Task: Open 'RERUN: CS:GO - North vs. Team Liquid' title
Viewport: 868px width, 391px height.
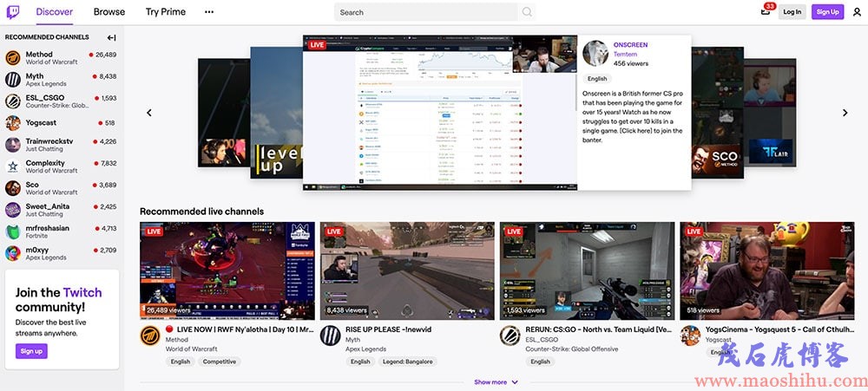Action: (599, 329)
